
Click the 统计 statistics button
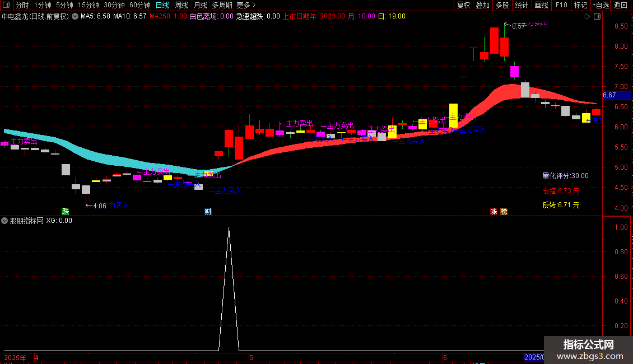[522, 5]
